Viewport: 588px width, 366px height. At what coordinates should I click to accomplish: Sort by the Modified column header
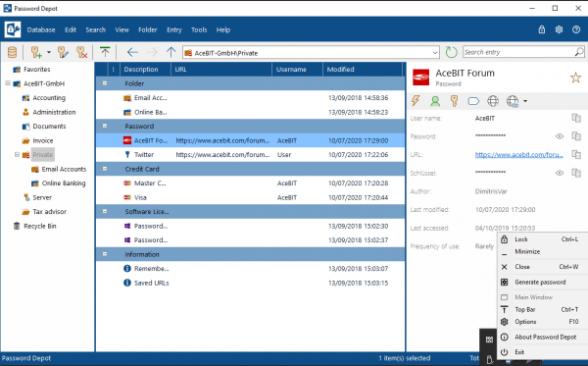(363, 69)
